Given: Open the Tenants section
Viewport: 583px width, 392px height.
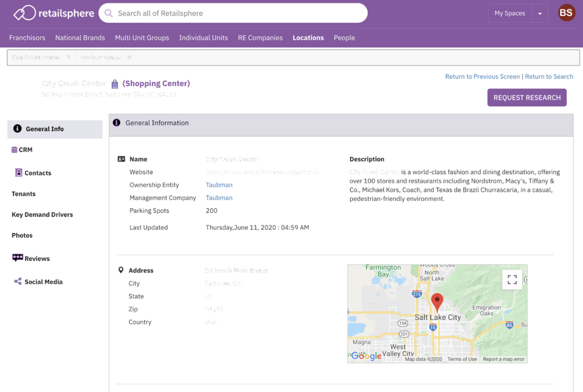Looking at the screenshot, I should (23, 194).
